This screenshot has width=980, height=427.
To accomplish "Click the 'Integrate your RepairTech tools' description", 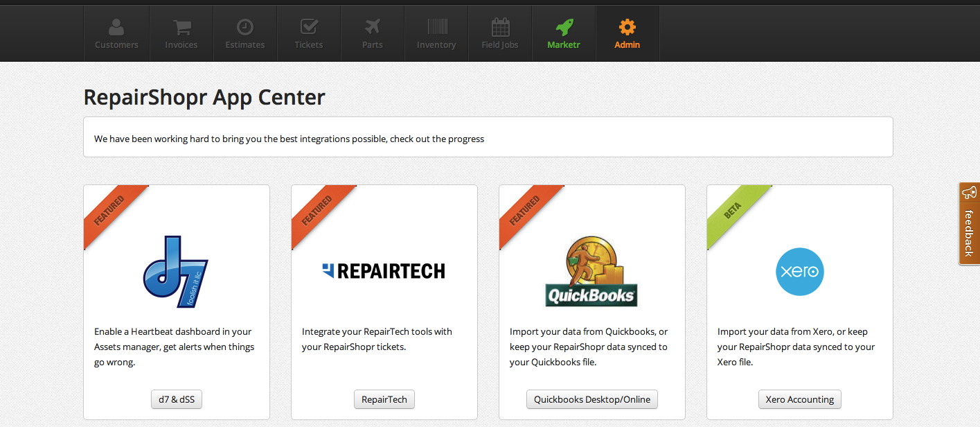I will point(377,340).
